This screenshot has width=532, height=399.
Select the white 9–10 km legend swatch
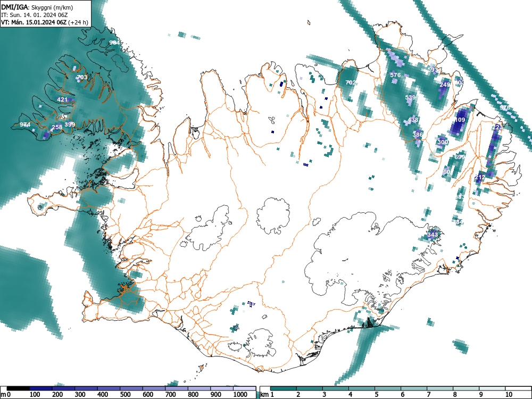[x=493, y=388]
